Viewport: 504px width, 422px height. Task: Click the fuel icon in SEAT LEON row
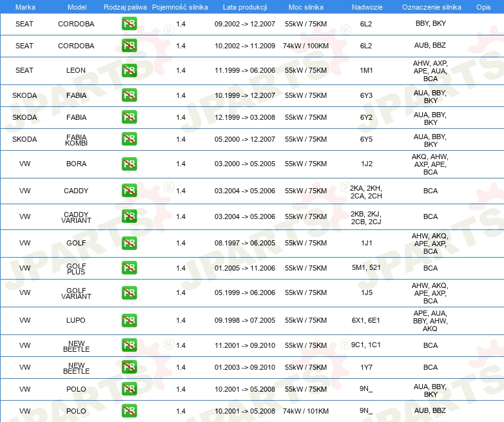coord(129,70)
